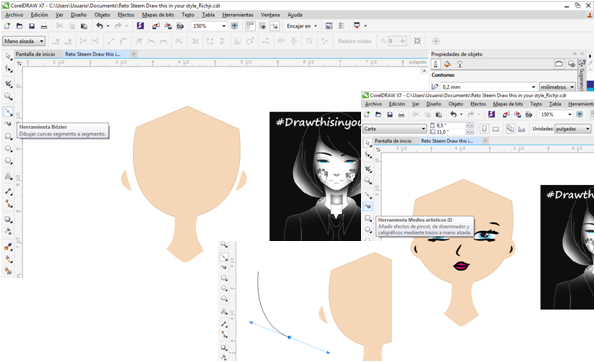595x362 pixels.
Task: Toggle show guidelines button in main toolbar
Action: [275, 26]
